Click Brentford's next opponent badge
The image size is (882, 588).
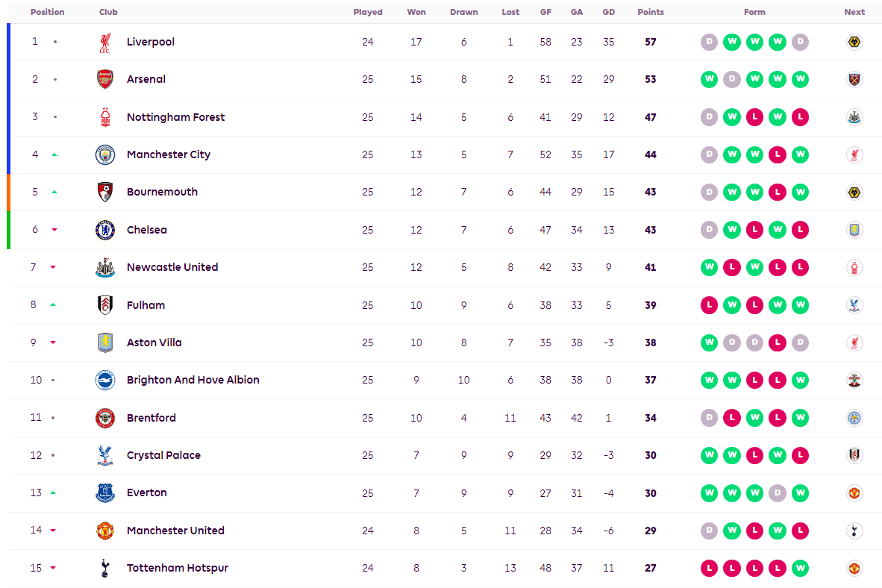[x=855, y=418]
